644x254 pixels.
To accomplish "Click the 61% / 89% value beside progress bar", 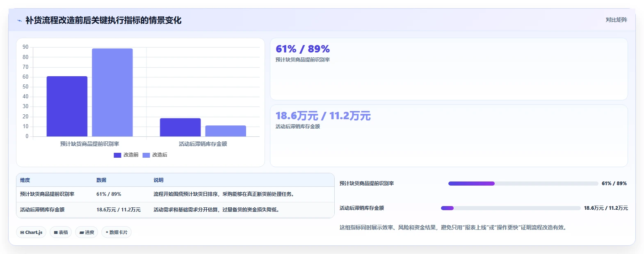I will tap(614, 184).
